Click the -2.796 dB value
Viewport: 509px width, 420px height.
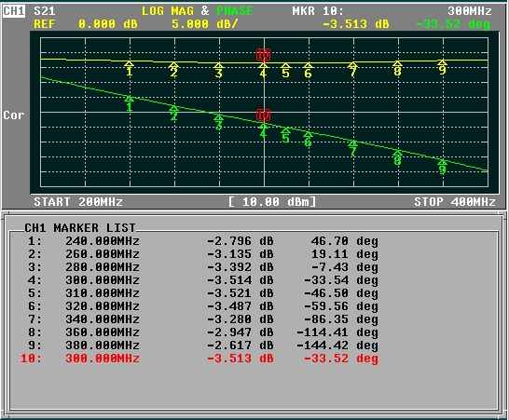pyautogui.click(x=241, y=241)
